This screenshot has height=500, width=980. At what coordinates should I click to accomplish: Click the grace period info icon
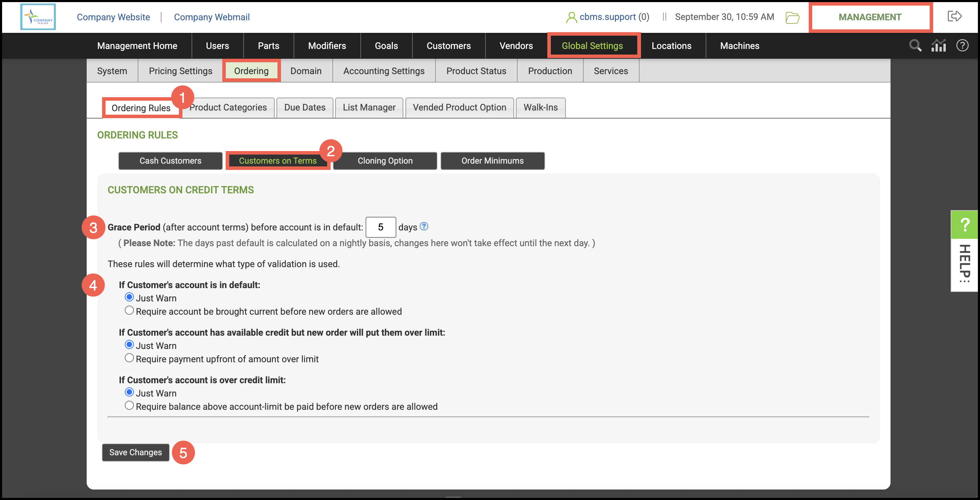[x=424, y=227]
